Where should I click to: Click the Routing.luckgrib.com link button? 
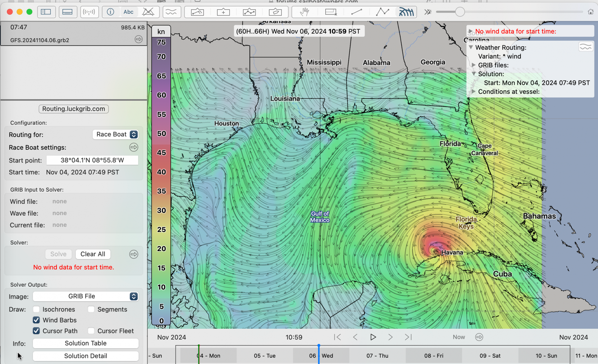74,109
